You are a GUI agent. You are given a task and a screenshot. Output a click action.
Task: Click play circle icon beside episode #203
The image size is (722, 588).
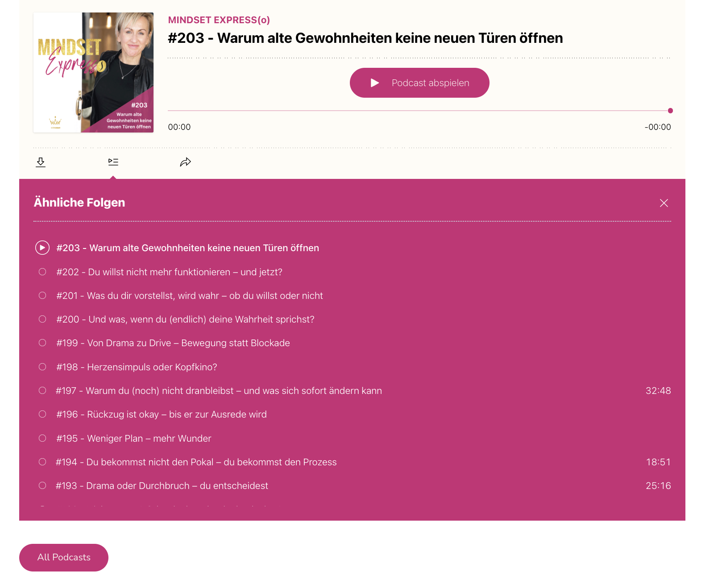click(x=42, y=248)
